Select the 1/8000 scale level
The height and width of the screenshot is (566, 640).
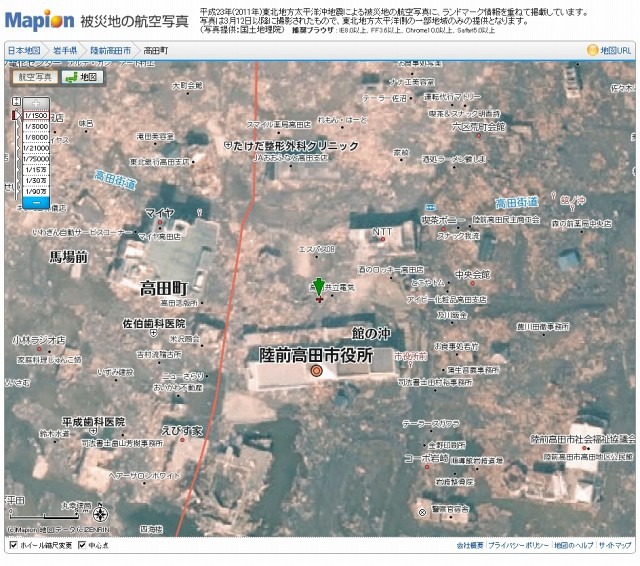[x=36, y=137]
